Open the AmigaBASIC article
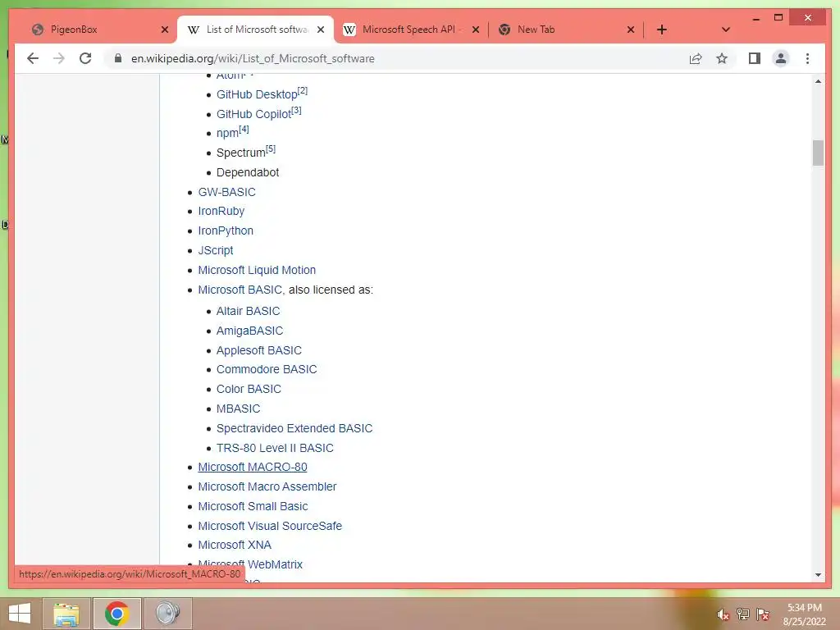Image resolution: width=840 pixels, height=630 pixels. click(x=249, y=331)
